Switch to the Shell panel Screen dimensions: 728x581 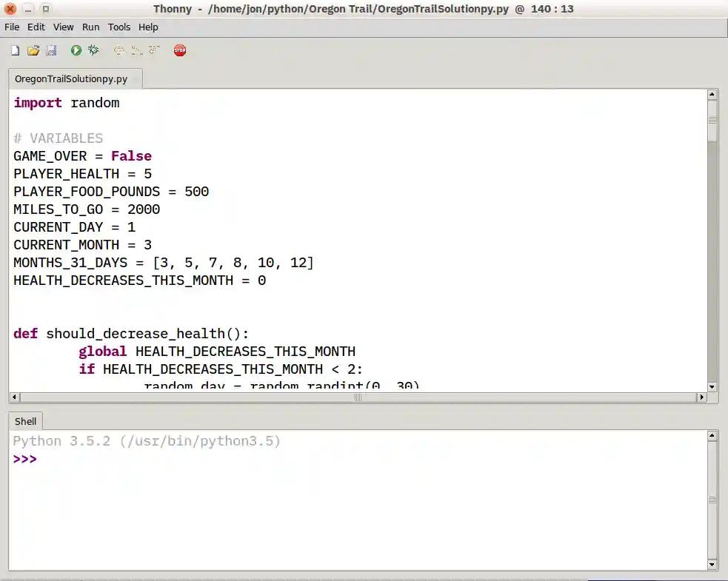click(25, 420)
